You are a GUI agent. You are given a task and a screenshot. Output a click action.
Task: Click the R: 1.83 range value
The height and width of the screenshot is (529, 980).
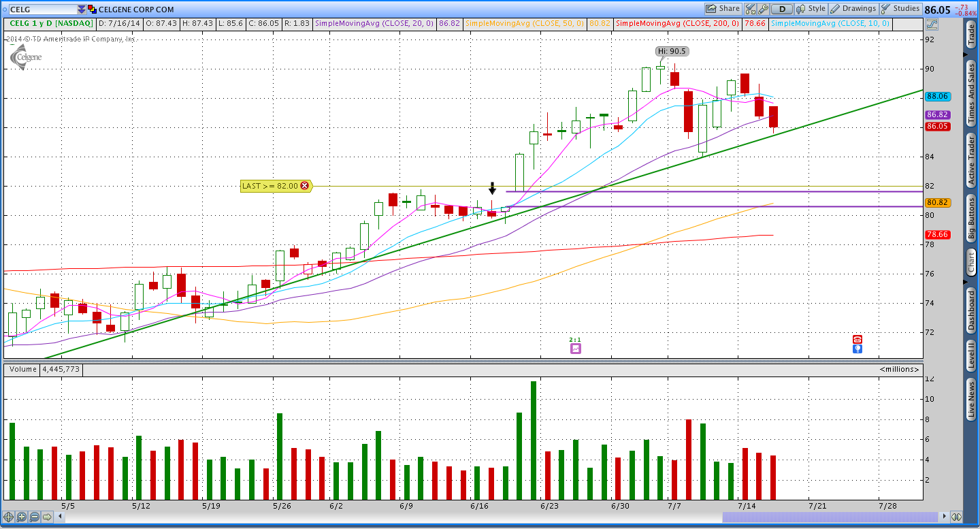298,23
